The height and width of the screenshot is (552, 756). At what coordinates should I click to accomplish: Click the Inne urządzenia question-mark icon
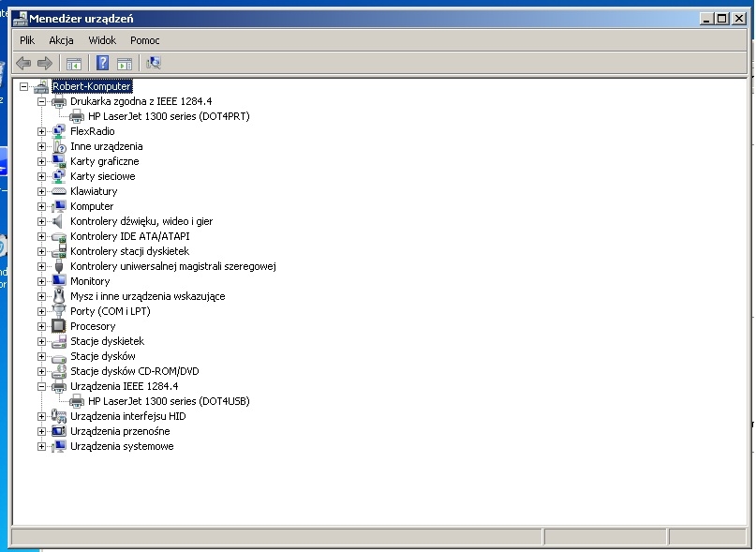(59, 146)
